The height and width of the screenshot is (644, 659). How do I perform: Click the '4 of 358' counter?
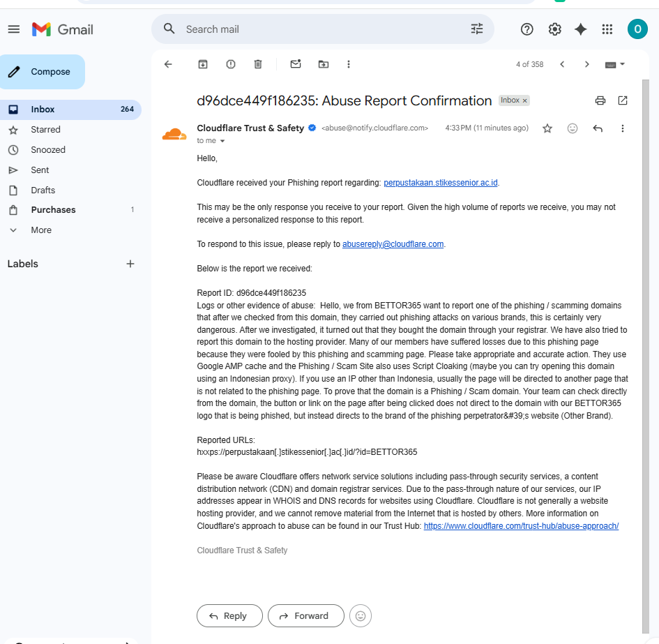pos(529,64)
